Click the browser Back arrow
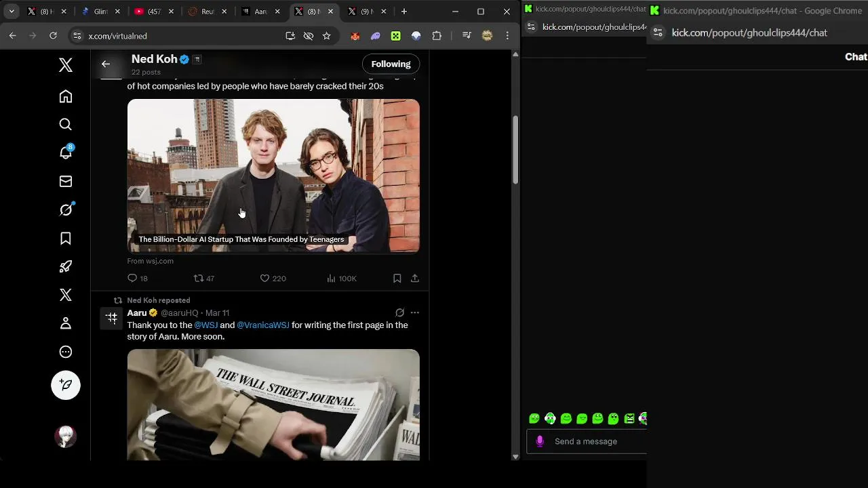The image size is (868, 488). click(13, 36)
